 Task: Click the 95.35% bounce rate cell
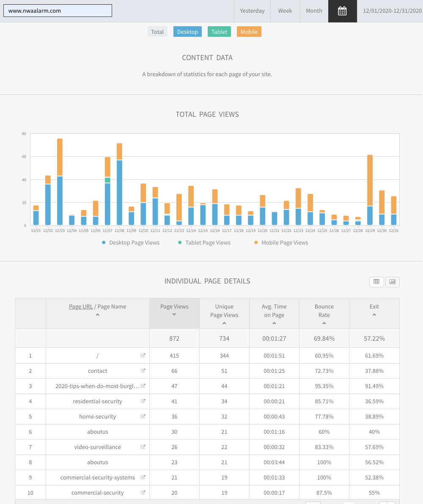tap(324, 386)
